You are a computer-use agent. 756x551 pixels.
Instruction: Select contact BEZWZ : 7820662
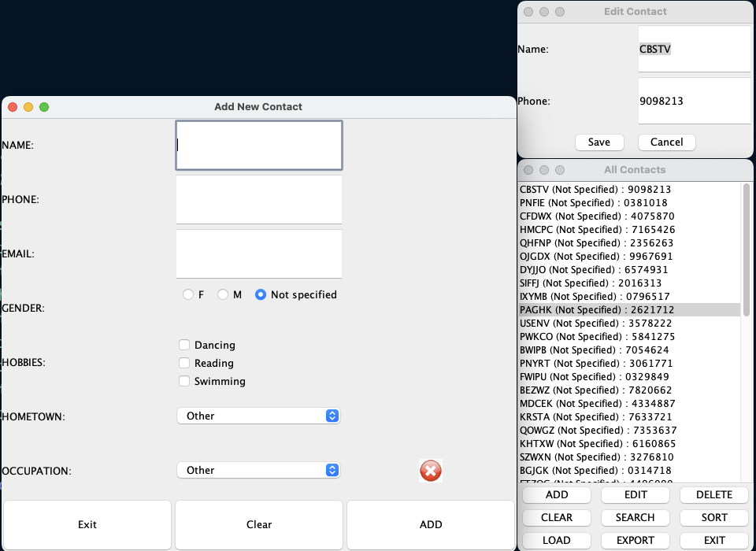[x=630, y=390]
